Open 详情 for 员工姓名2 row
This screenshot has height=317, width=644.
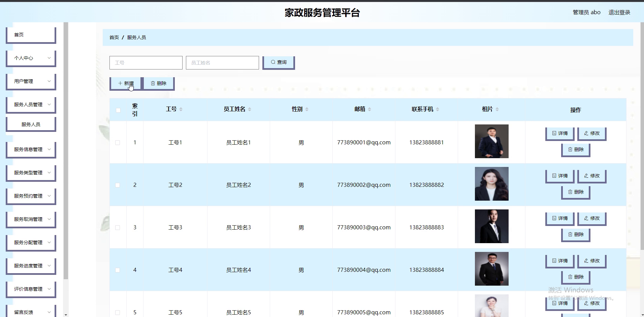pos(560,176)
